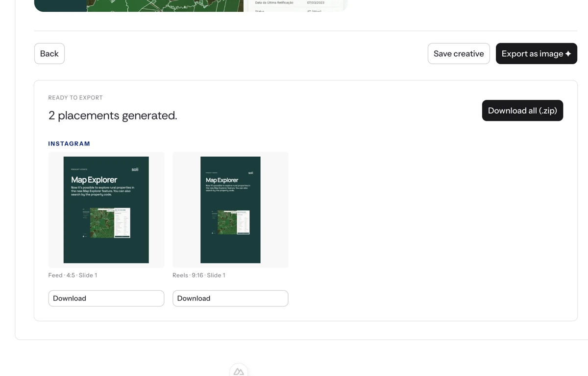This screenshot has width=588, height=376.
Task: Select the INSTAGRAM section heading
Action: [69, 143]
